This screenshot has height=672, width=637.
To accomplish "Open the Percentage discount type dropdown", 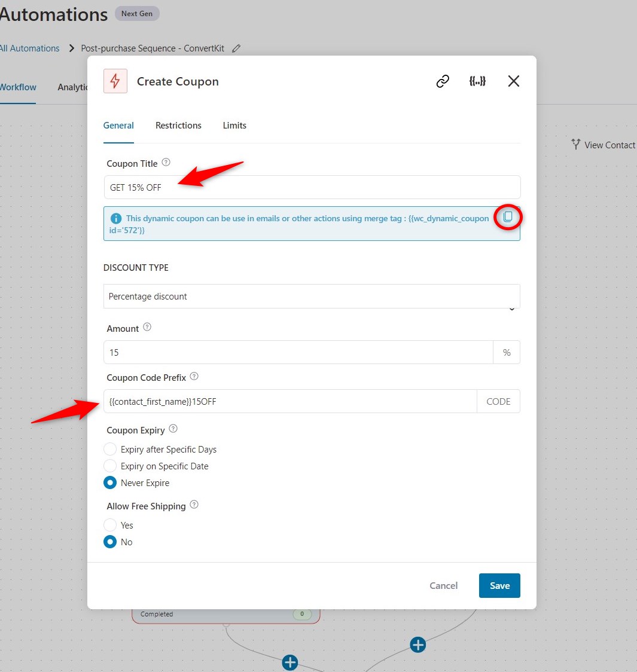I will coord(311,297).
